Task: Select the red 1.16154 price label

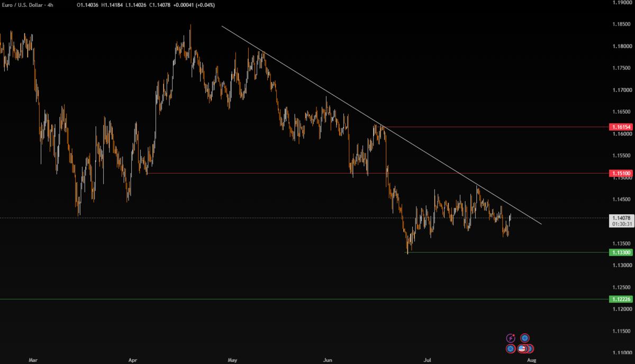Action: (x=620, y=128)
